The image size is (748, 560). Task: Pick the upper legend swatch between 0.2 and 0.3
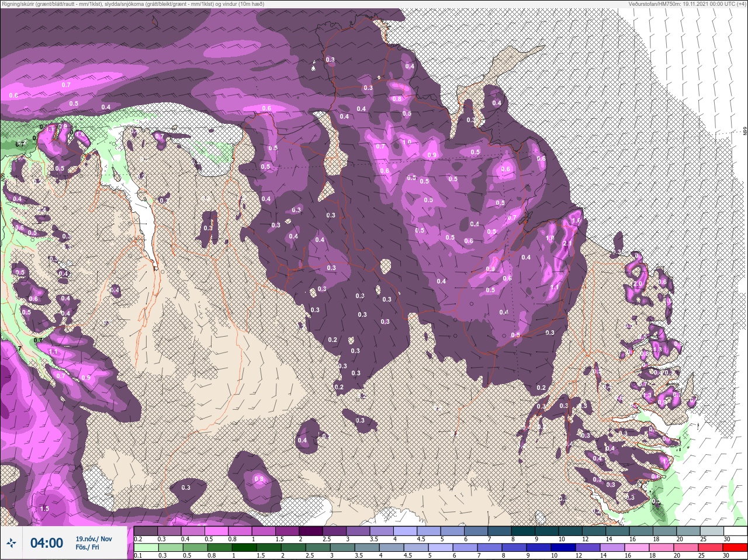(146, 531)
